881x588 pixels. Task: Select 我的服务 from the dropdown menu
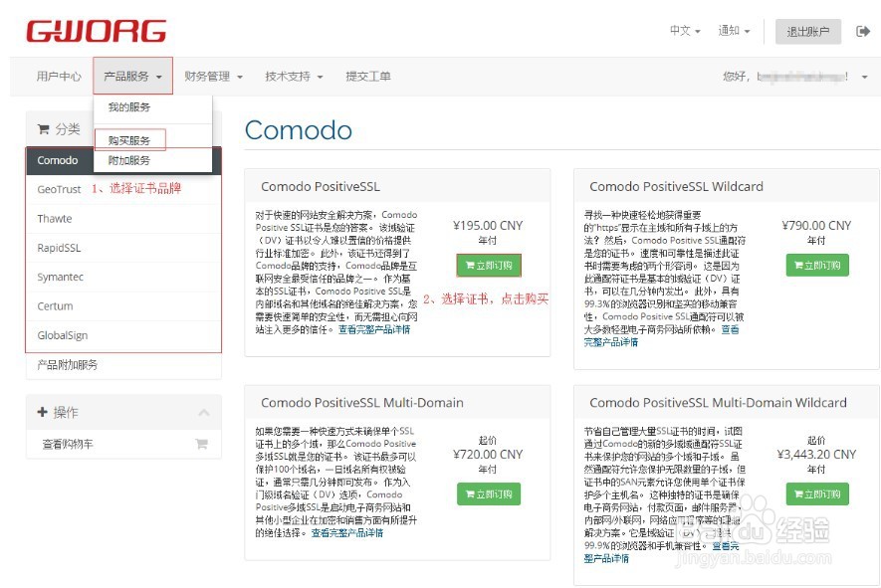tap(129, 107)
